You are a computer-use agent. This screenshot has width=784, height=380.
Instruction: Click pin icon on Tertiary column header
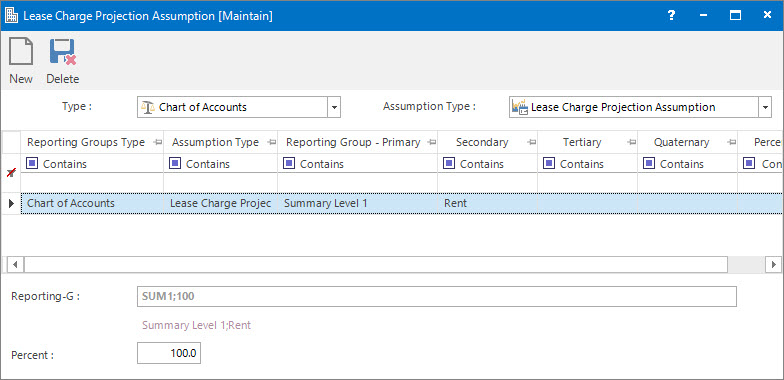(x=632, y=142)
